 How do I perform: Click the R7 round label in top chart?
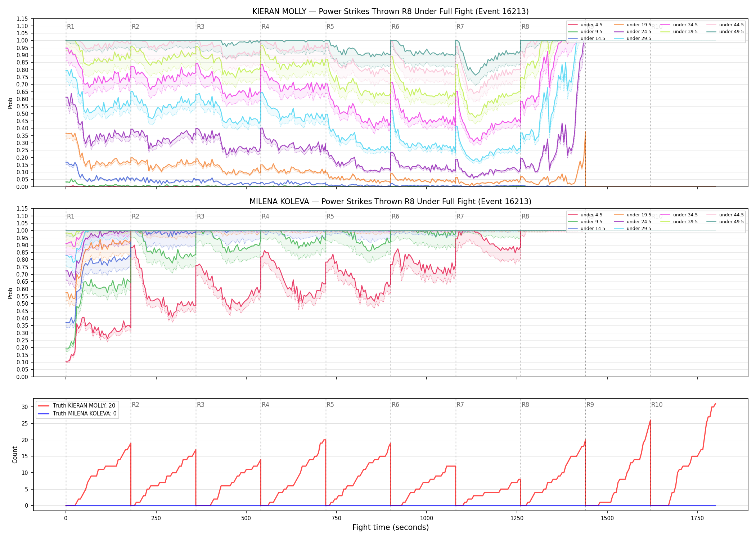[x=460, y=27]
